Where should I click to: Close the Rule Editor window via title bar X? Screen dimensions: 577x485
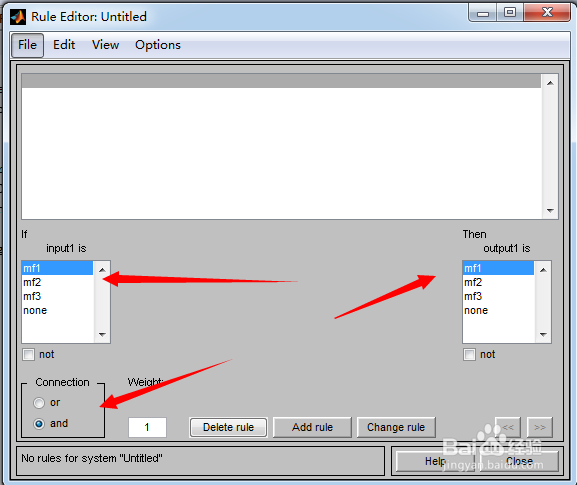[x=547, y=13]
